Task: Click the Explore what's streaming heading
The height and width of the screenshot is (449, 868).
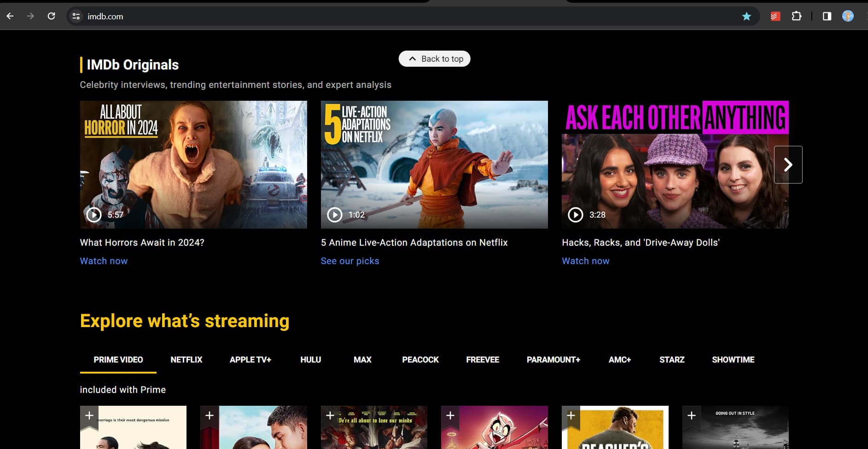Action: click(x=185, y=321)
